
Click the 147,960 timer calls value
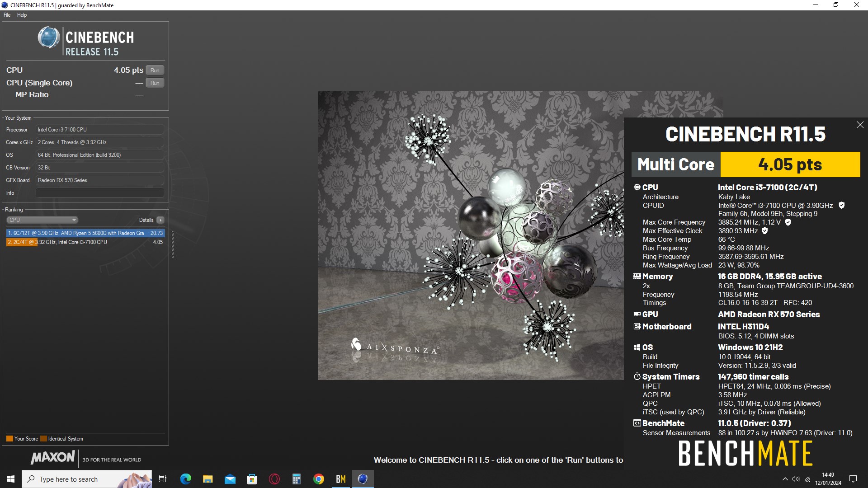[753, 377]
